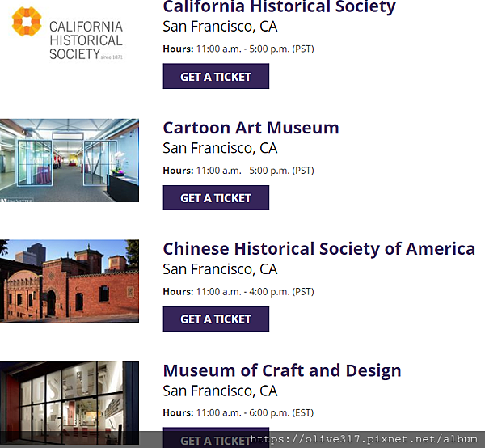Click the Museum of Craft and Design photo
The width and height of the screenshot is (485, 448).
coord(70,403)
